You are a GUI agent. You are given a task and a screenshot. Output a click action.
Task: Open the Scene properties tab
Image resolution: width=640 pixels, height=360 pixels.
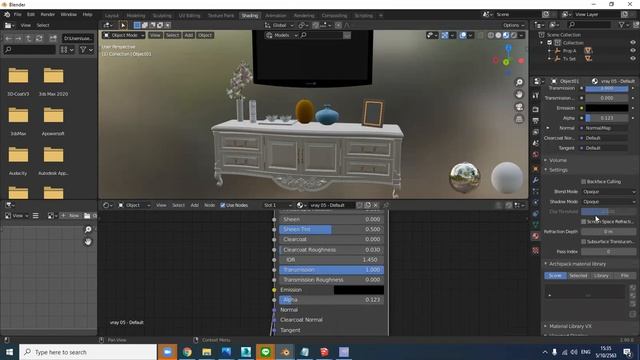[x=536, y=143]
